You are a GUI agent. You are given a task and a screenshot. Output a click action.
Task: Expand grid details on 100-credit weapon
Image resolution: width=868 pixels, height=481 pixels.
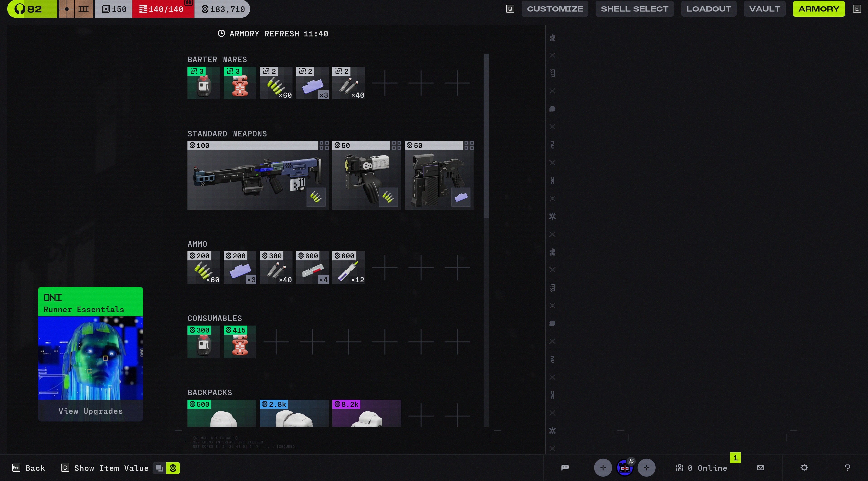point(324,145)
